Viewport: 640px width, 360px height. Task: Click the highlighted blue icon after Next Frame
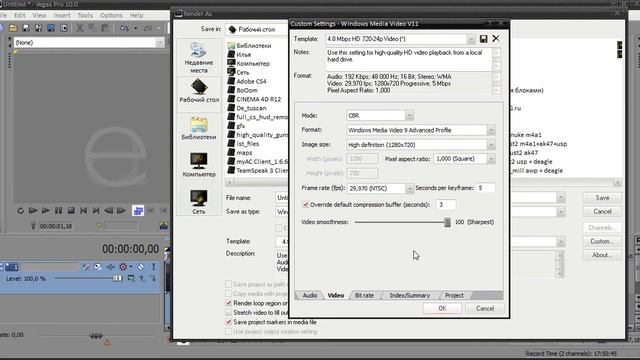click(x=138, y=211)
